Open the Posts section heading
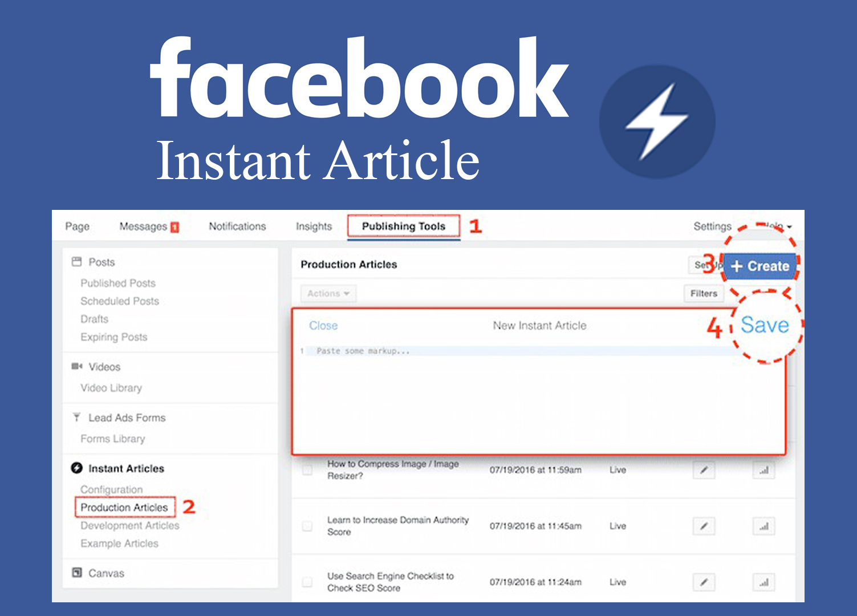The height and width of the screenshot is (616, 857). click(x=101, y=262)
